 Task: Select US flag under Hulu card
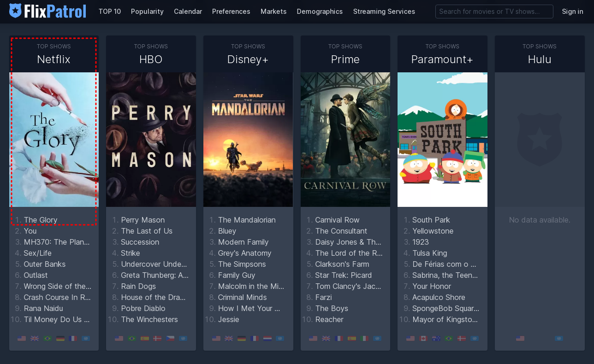click(520, 339)
